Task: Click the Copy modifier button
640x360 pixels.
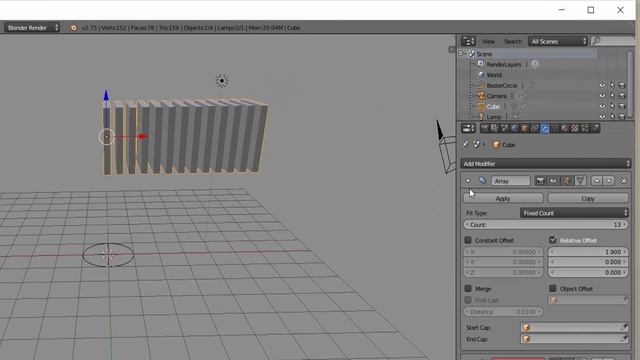Action: (588, 198)
